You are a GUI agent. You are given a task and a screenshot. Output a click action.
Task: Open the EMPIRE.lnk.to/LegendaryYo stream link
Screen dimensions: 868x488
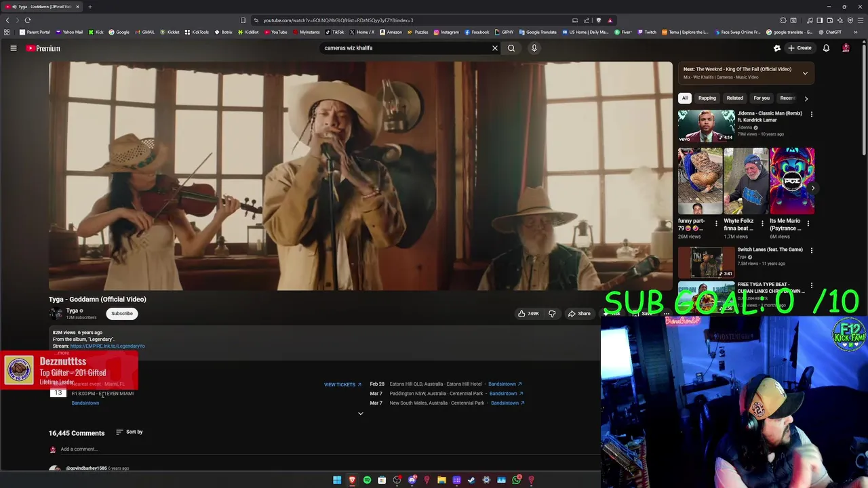point(107,346)
